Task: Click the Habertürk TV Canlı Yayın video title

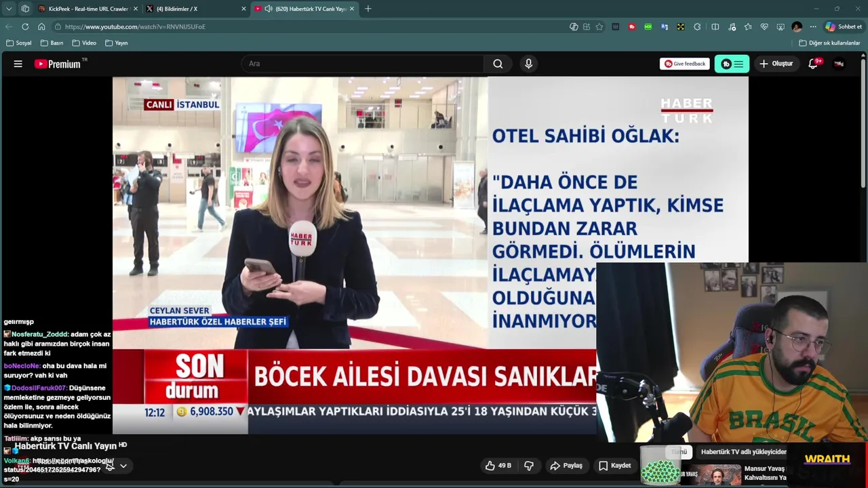Action: point(66,446)
